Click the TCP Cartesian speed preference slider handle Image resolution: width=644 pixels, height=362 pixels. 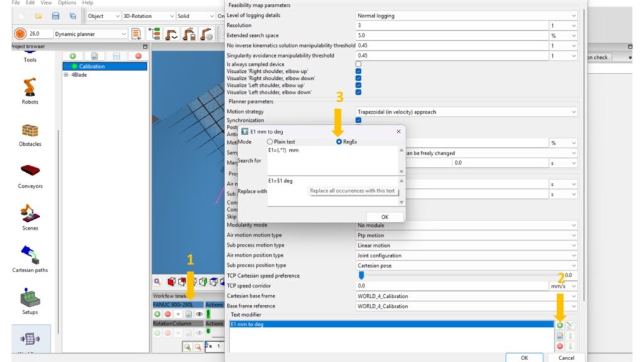click(362, 275)
